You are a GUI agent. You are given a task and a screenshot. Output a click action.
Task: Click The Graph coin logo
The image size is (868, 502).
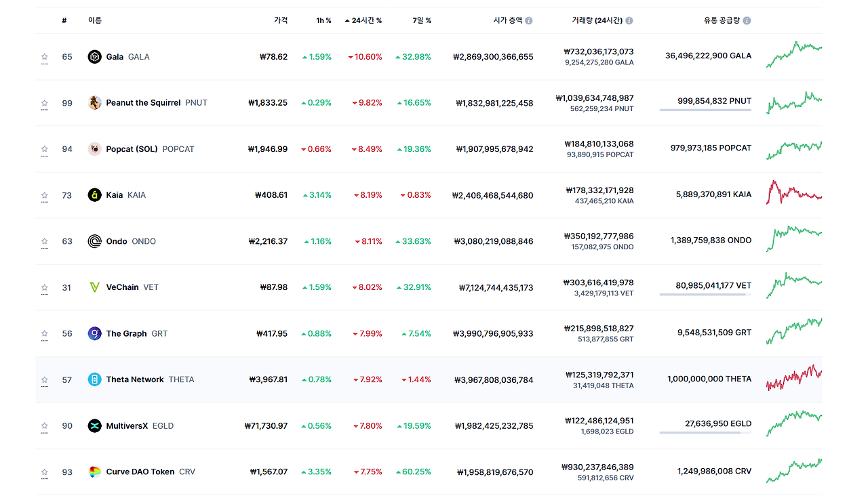(x=94, y=333)
